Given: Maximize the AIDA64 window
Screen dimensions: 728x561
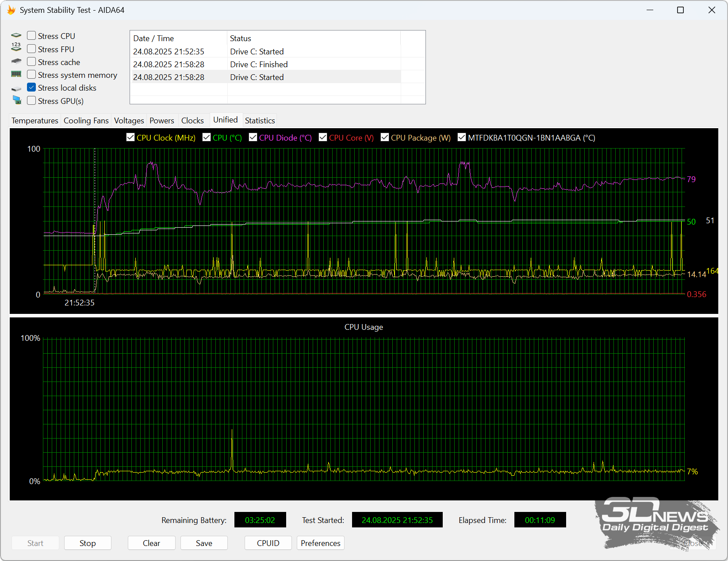Looking at the screenshot, I should [x=681, y=10].
